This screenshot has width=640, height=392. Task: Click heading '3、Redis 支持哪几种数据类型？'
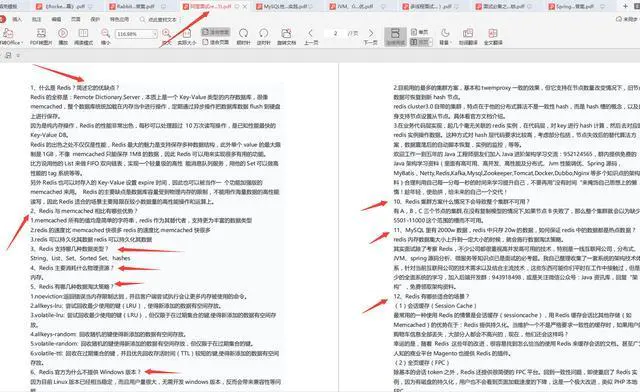[69, 249]
